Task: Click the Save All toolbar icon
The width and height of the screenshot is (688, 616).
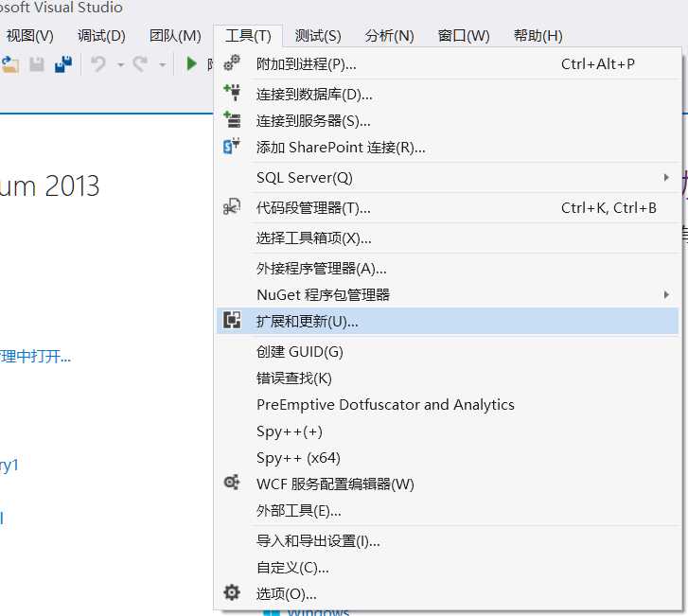Action: pos(63,64)
